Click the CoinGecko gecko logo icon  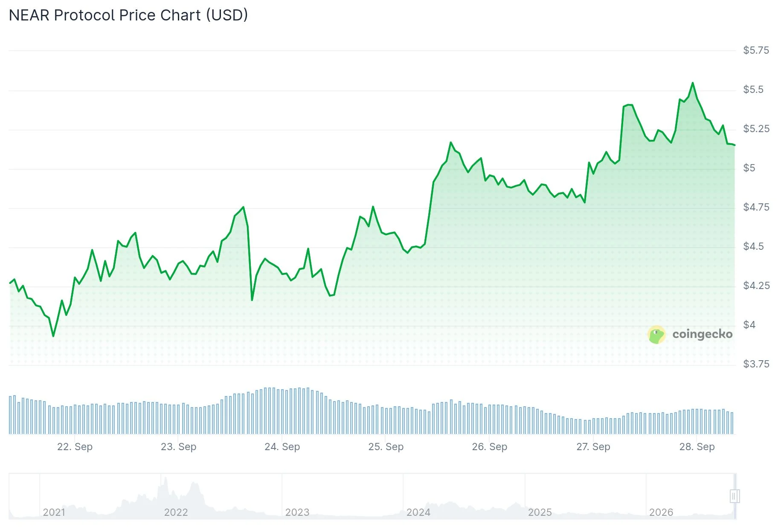(656, 335)
